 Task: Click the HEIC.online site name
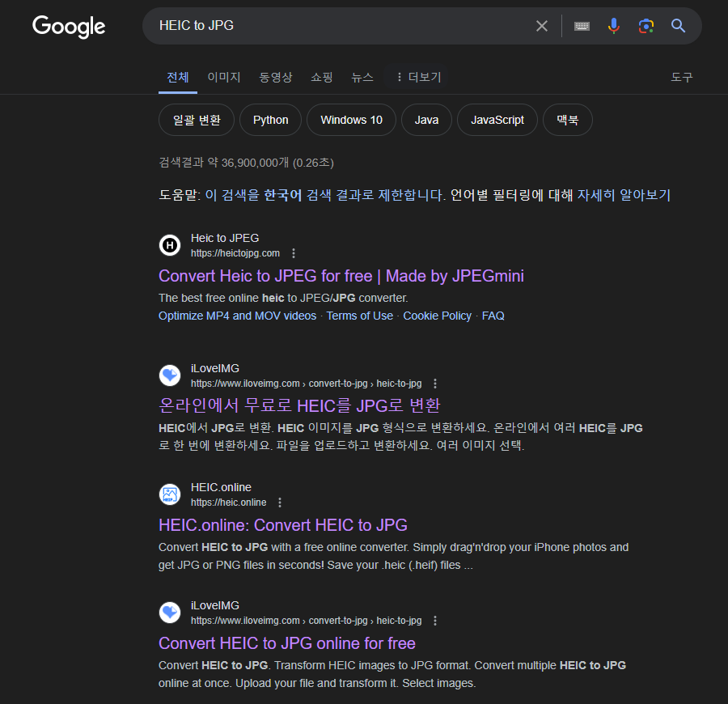click(x=221, y=487)
